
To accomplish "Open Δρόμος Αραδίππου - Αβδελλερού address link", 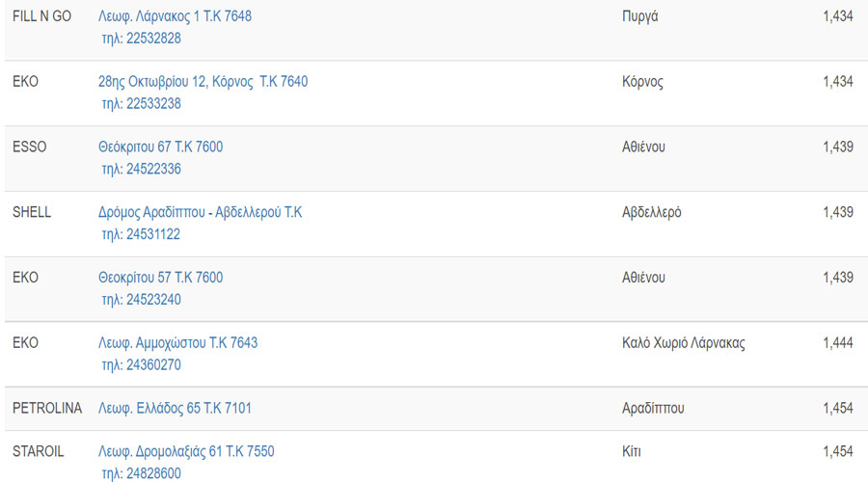I will (x=201, y=212).
